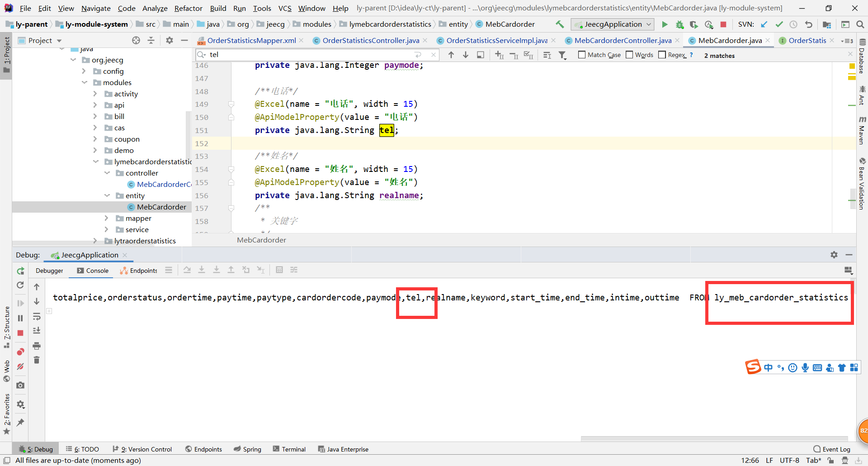Open the 9: Version Control tool window
The image size is (868, 466).
[142, 449]
